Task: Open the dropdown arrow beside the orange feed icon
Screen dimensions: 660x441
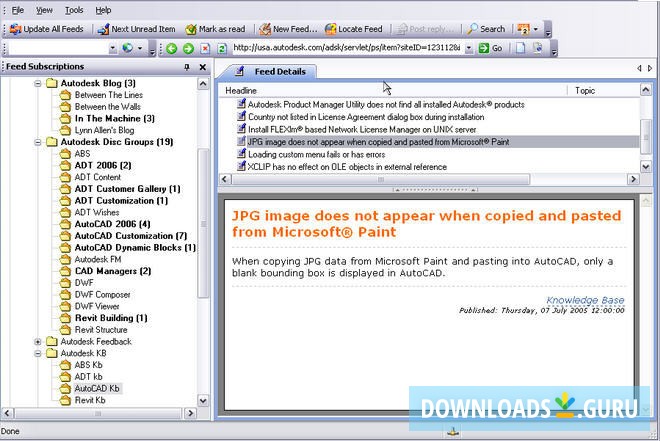Action: pyautogui.click(x=535, y=29)
